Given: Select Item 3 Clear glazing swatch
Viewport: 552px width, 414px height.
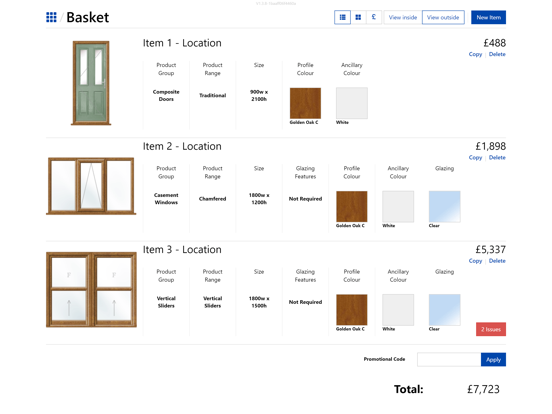Looking at the screenshot, I should coord(445,310).
